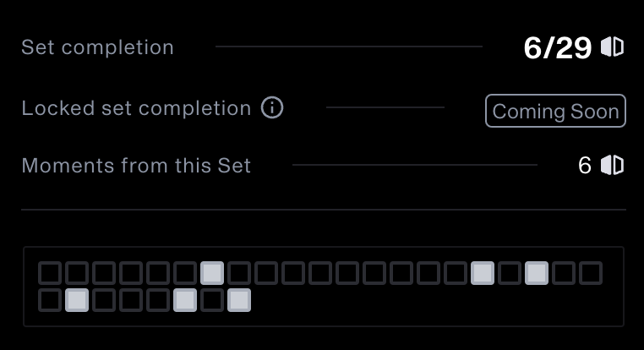The width and height of the screenshot is (644, 350).
Task: Select the first filled square in bottom row
Action: coord(77,300)
